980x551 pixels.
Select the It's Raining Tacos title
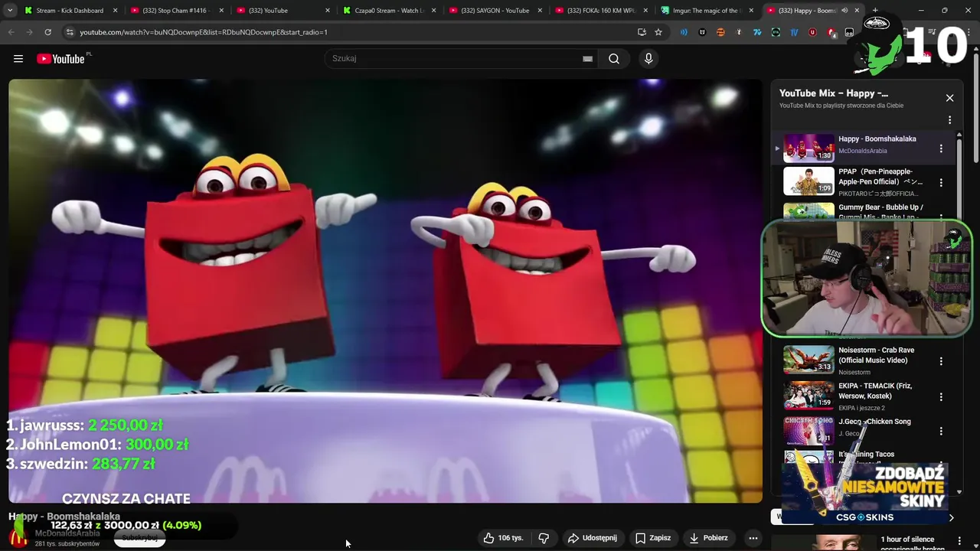[866, 455]
